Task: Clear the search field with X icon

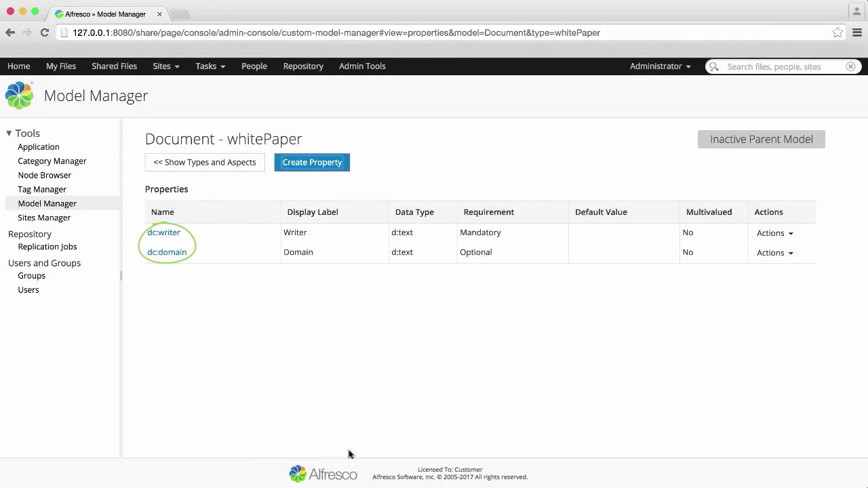Action: (850, 66)
